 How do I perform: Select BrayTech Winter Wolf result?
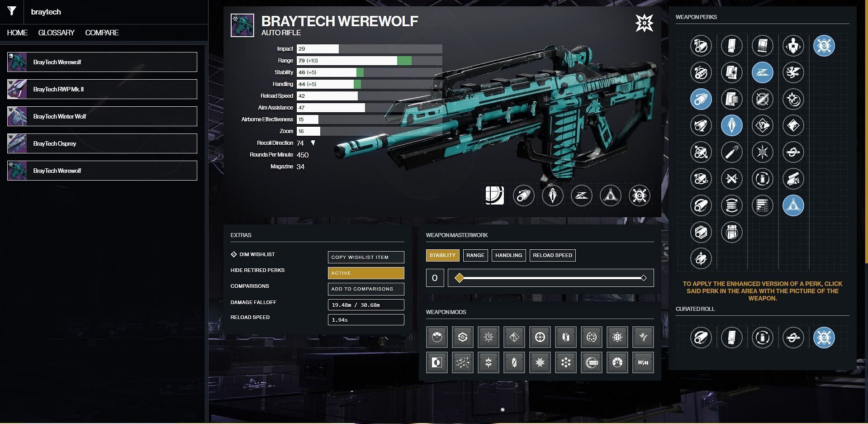102,116
